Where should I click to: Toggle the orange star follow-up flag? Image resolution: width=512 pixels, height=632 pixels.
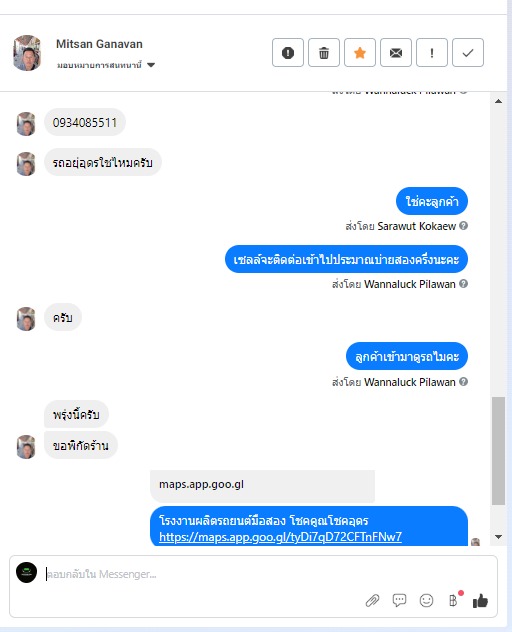click(x=360, y=52)
